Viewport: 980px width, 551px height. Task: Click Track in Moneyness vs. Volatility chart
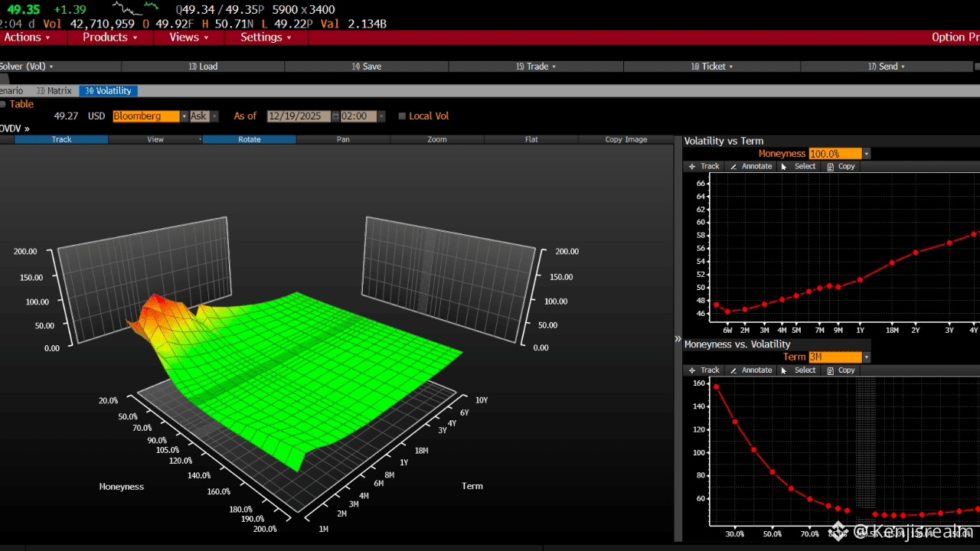click(x=704, y=370)
